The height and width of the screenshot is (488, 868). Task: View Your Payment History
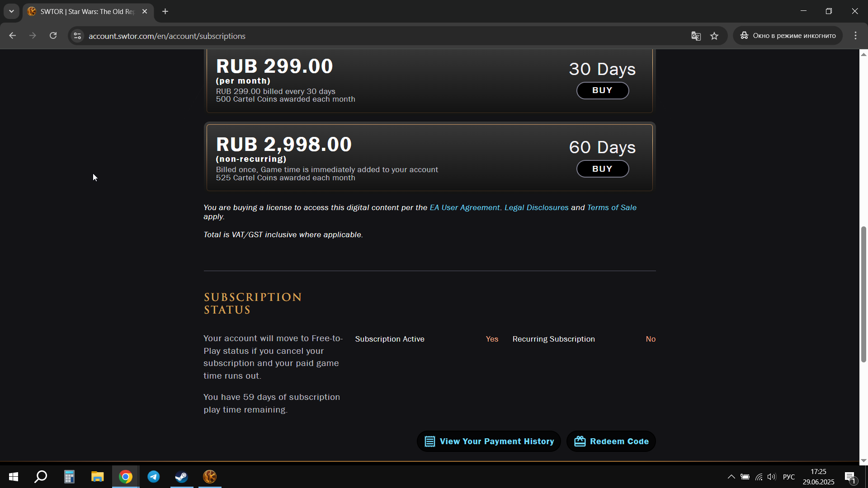click(489, 441)
